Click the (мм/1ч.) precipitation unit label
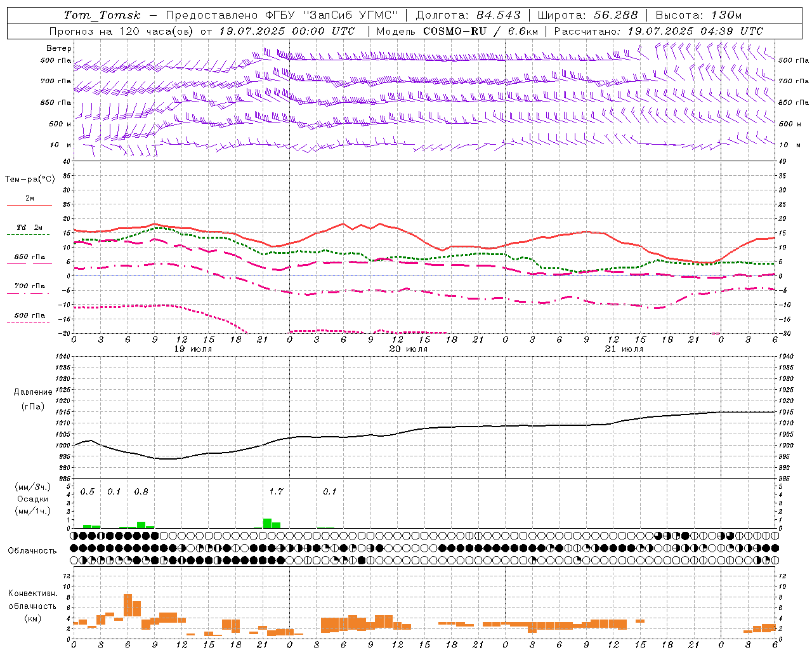 pyautogui.click(x=32, y=511)
